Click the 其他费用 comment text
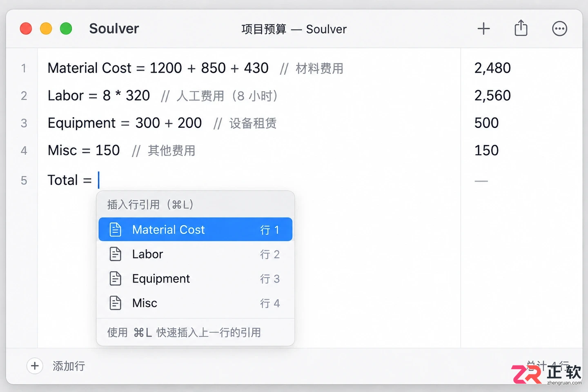 point(171,151)
